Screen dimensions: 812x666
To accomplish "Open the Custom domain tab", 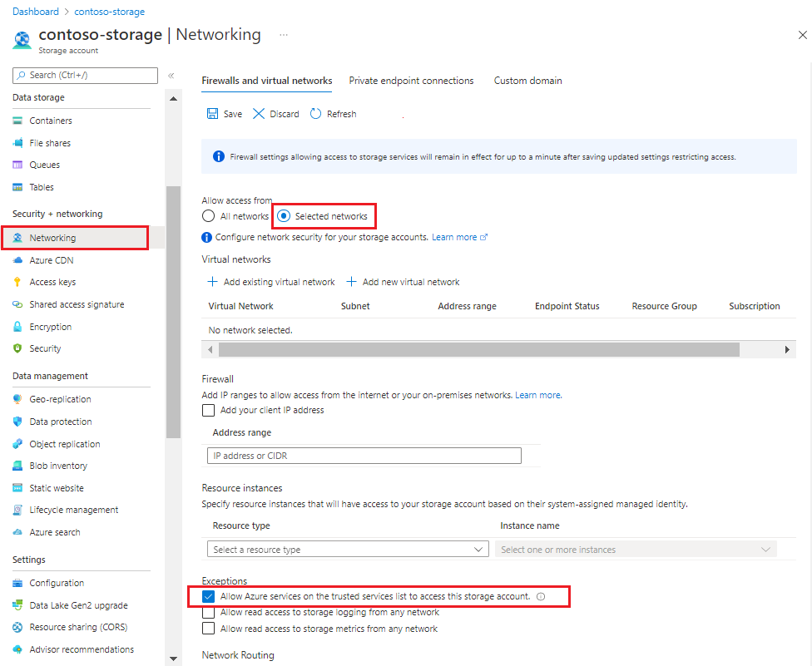I will coord(527,81).
